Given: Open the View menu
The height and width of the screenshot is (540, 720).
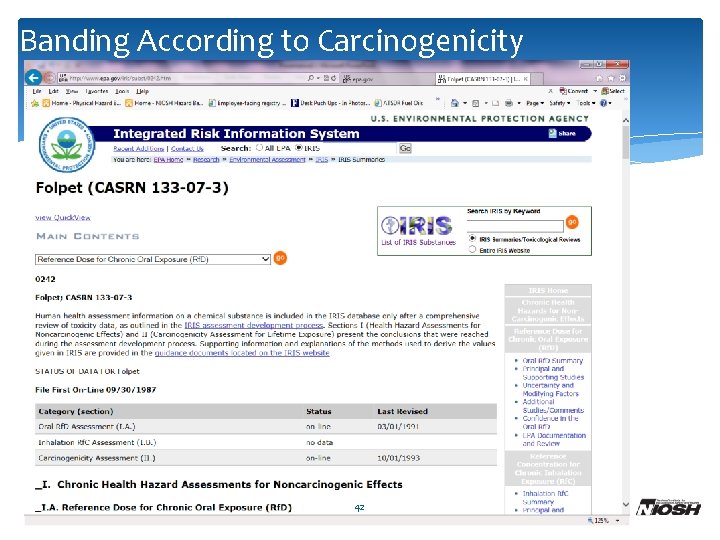Looking at the screenshot, I should 72,91.
